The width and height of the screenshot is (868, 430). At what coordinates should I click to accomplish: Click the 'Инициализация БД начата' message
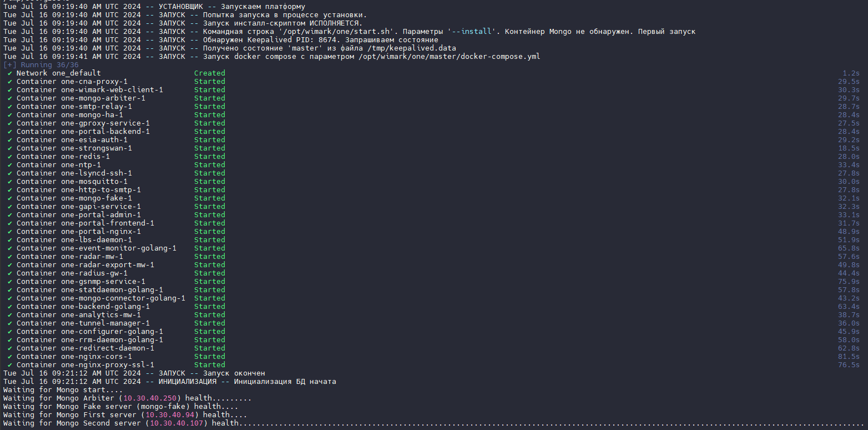pyautogui.click(x=285, y=382)
